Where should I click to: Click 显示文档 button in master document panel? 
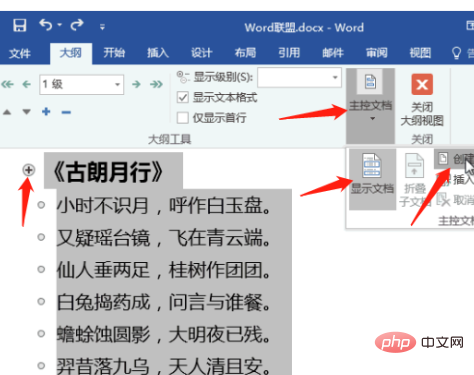coord(372,179)
